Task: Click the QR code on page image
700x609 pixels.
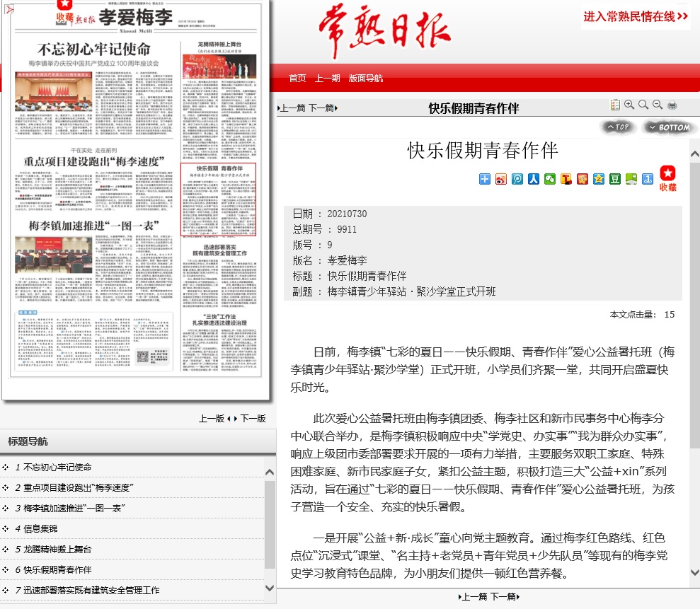Action: coord(142,356)
